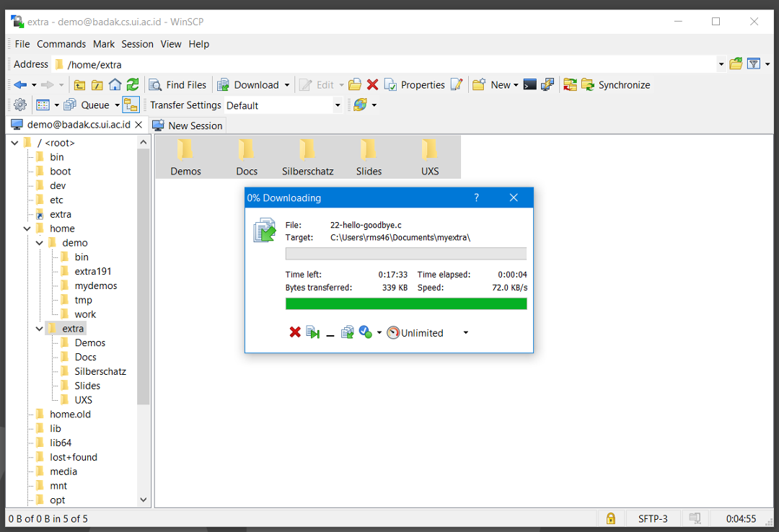Open the Transfer Settings Default dropdown
The image size is (779, 532).
[337, 105]
